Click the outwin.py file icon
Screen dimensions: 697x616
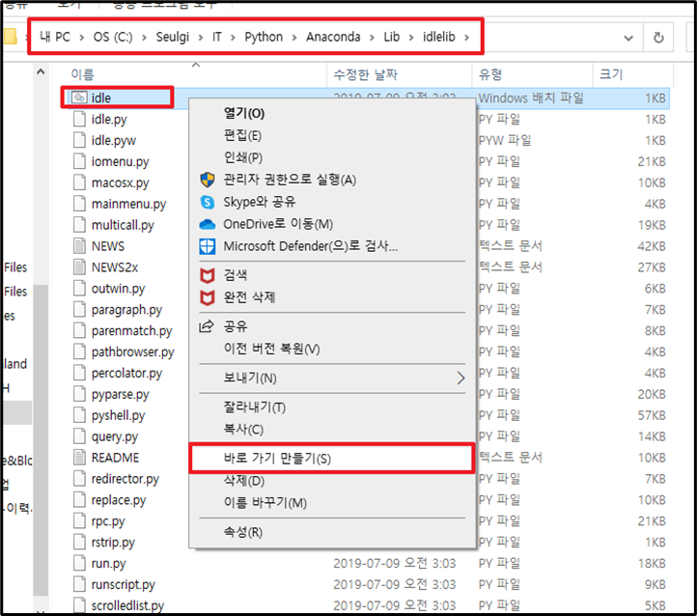(x=79, y=288)
